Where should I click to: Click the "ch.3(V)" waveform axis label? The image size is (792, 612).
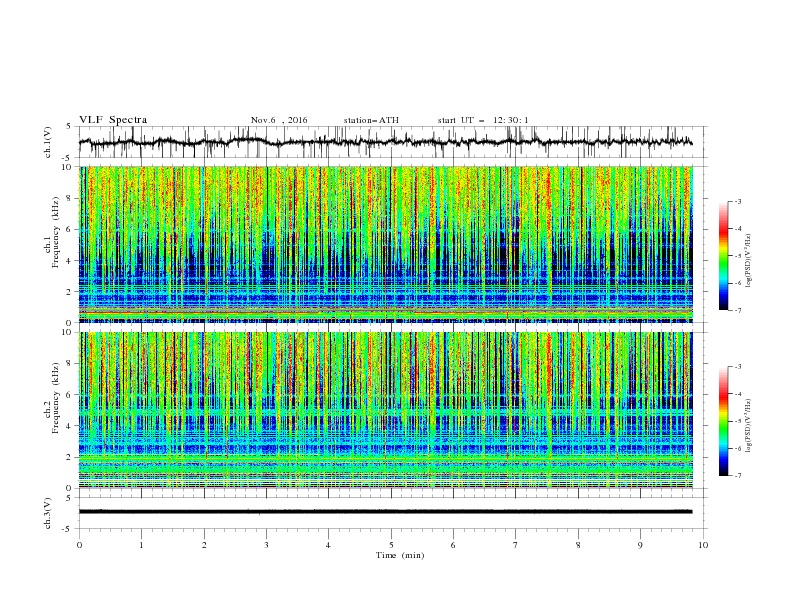click(48, 513)
